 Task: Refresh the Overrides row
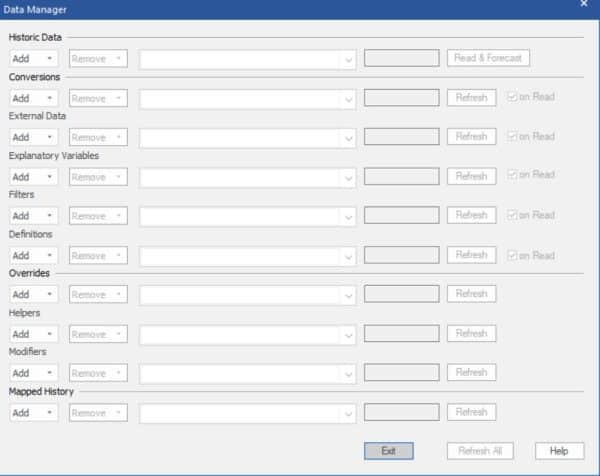pos(471,294)
